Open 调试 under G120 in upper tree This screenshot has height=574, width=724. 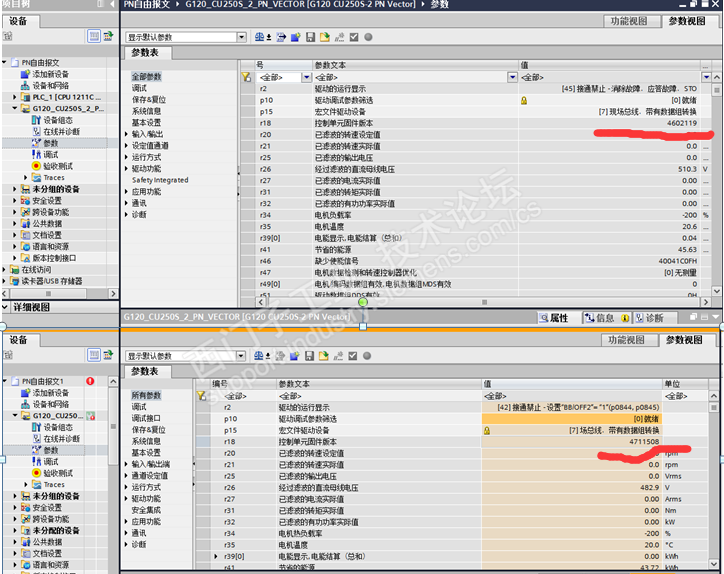(51, 155)
